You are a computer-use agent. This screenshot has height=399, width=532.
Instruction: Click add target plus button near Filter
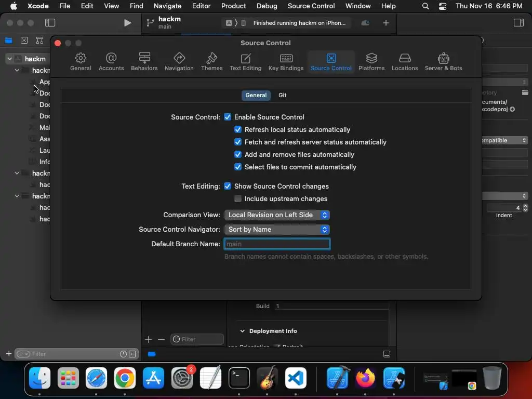pos(148,339)
